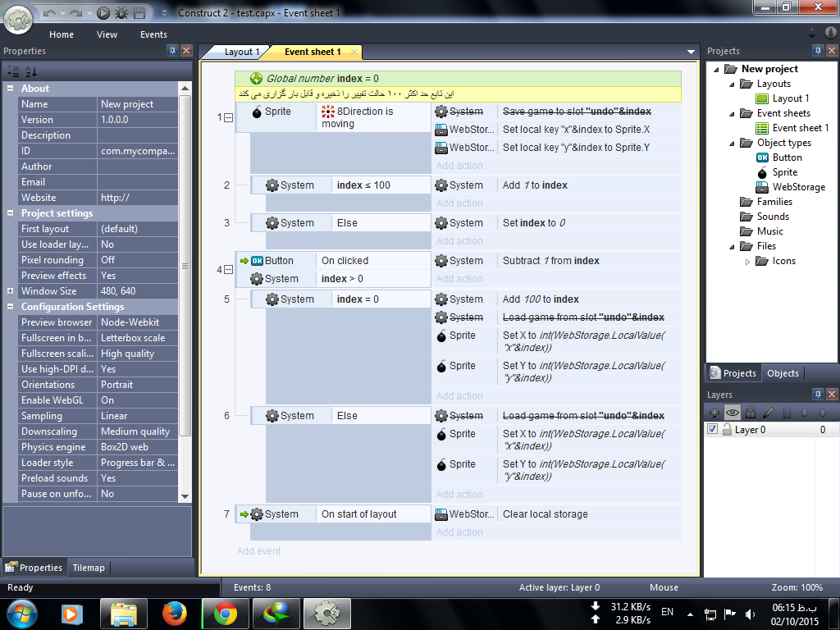The width and height of the screenshot is (840, 630).
Task: Add a new layer with plus icon
Action: [714, 413]
